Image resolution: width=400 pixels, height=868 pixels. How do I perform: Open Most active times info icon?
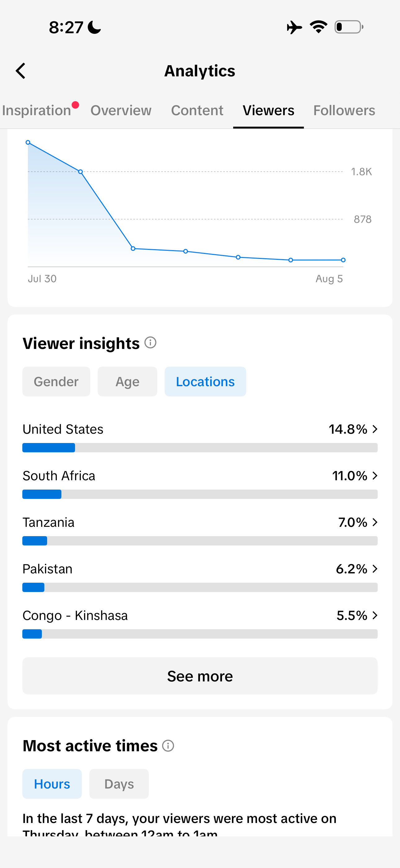point(168,746)
